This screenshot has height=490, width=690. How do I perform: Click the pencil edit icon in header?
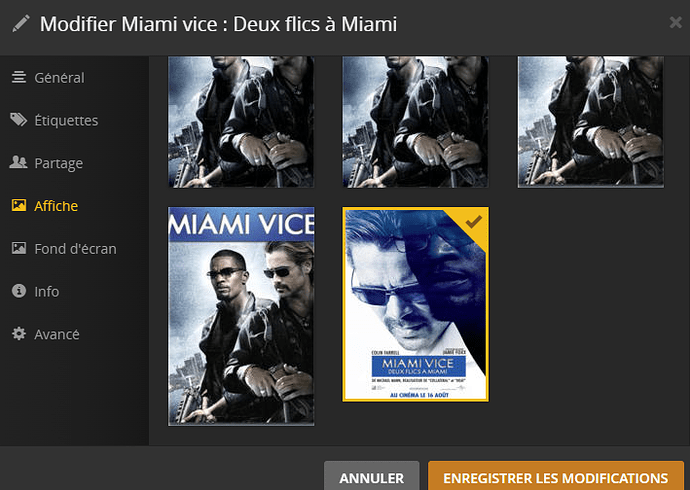click(x=21, y=24)
